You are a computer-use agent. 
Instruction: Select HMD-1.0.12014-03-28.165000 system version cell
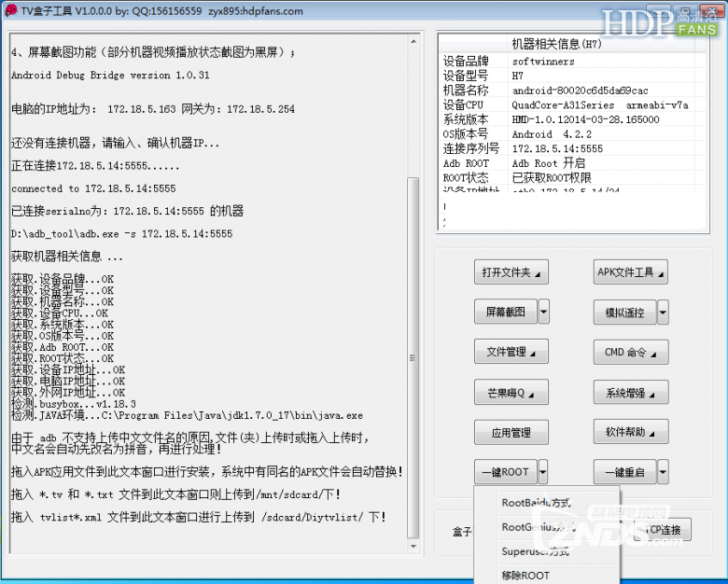[601, 119]
